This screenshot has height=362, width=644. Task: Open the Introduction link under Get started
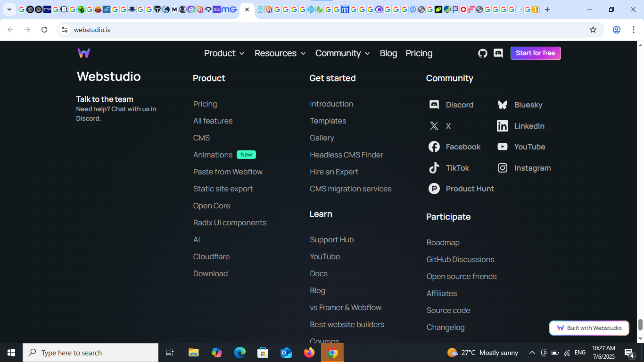331,104
